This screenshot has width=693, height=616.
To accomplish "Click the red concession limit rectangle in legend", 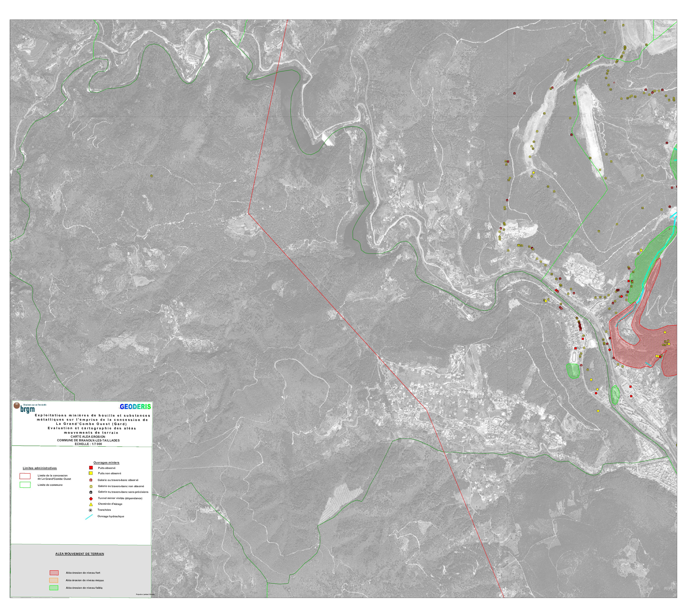I will pos(25,476).
